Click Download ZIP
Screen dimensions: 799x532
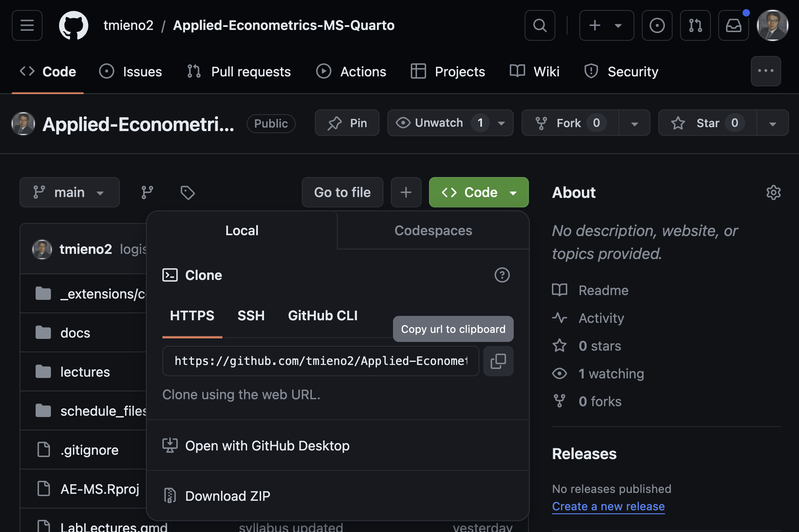pyautogui.click(x=228, y=496)
